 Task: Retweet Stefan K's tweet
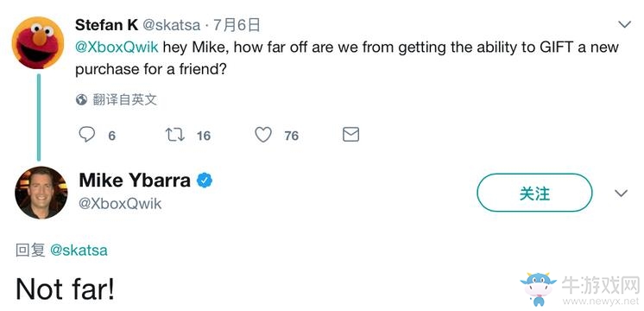point(175,135)
